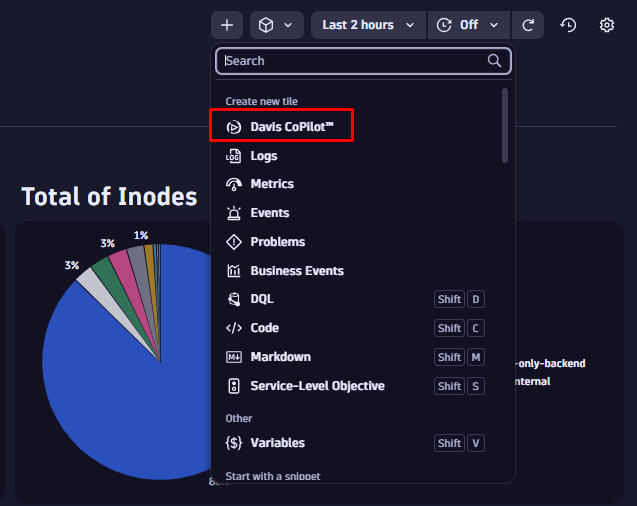Click the Create new tile section label

pos(262,101)
